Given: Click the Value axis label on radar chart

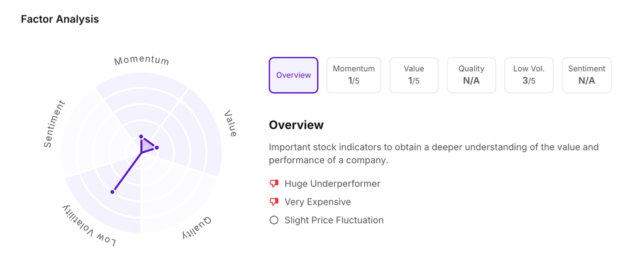Looking at the screenshot, I should pyautogui.click(x=231, y=124).
